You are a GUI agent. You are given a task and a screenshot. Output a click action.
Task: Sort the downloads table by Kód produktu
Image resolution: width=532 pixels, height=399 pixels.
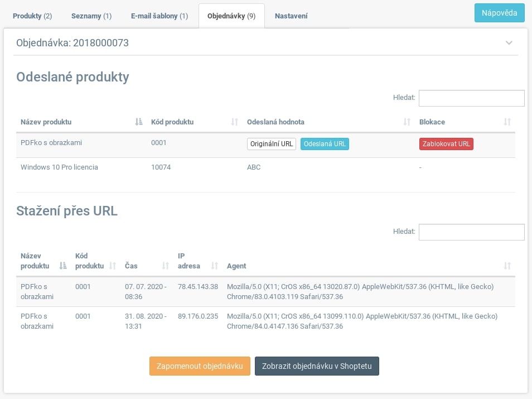(x=96, y=261)
